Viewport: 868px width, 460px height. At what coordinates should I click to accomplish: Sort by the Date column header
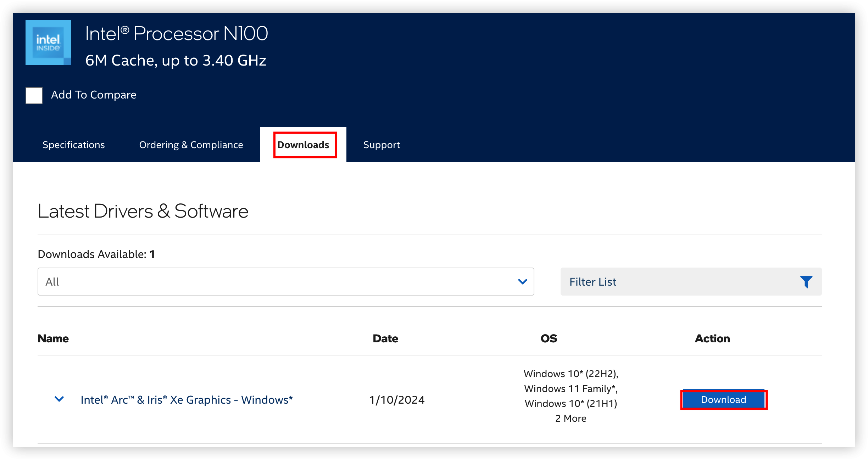pos(385,339)
